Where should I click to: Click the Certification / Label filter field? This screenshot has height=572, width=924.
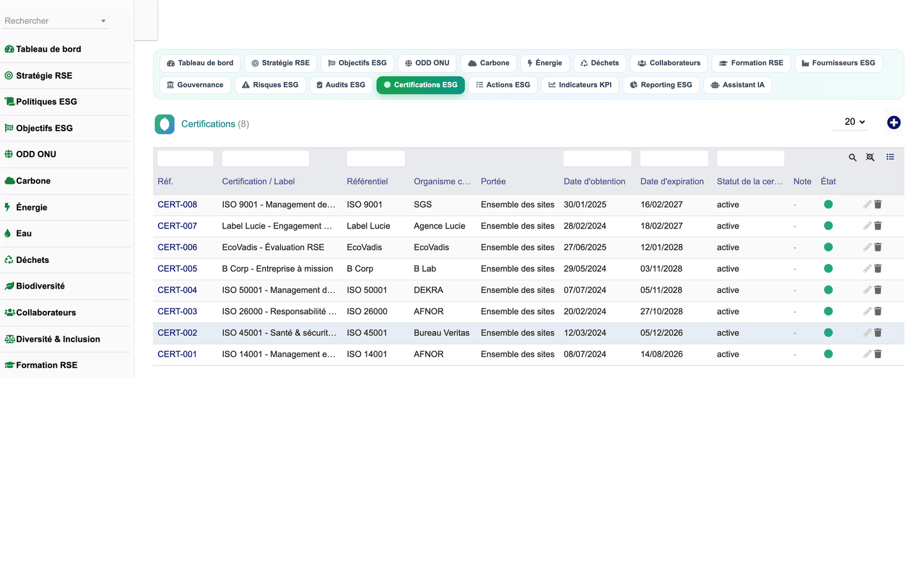pyautogui.click(x=265, y=159)
